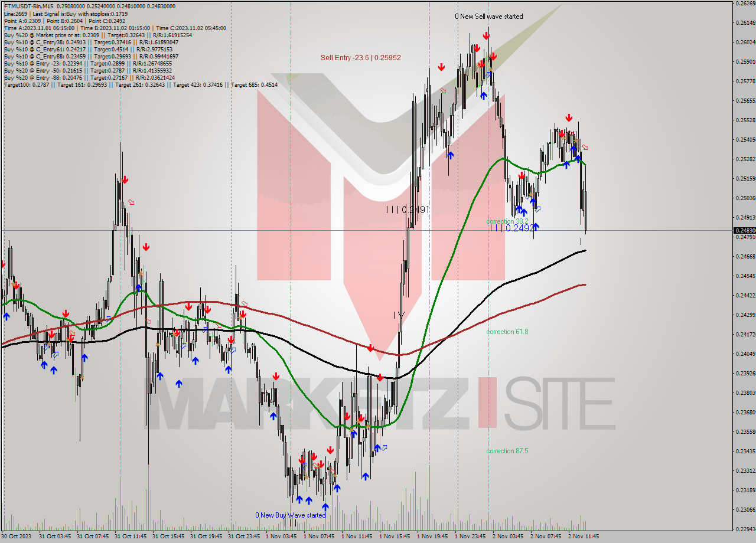Screen dimensions: 756x543
Task: Click the 'correction 61.8' level label
Action: (x=507, y=332)
